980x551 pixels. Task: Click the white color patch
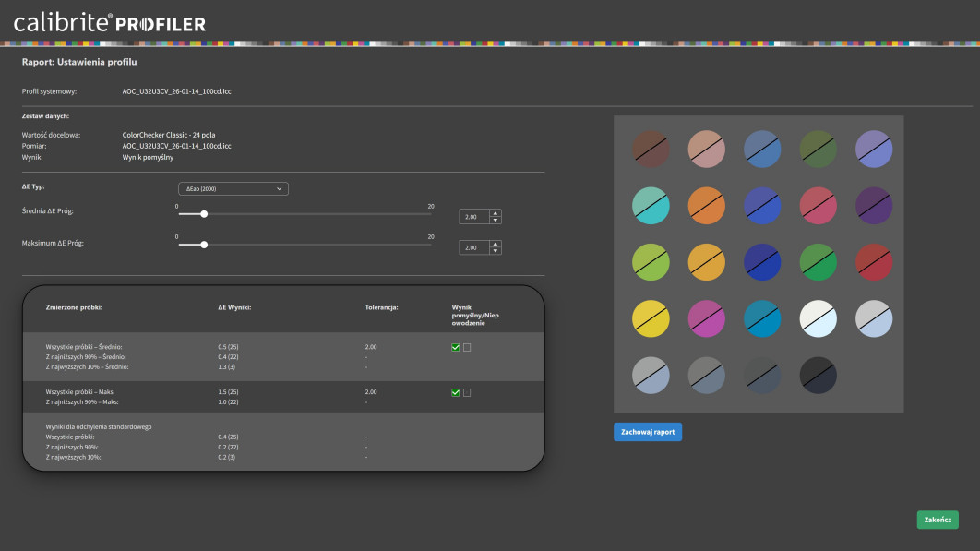click(x=819, y=318)
